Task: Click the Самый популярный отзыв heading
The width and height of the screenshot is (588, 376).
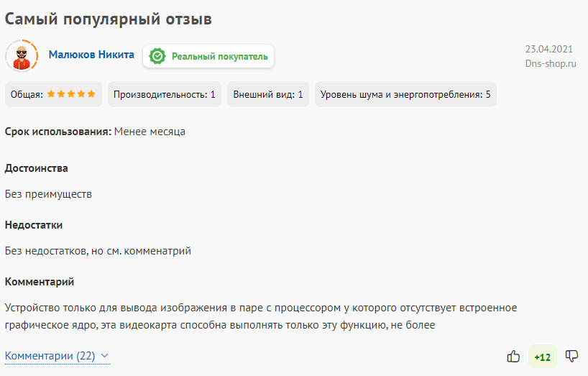Action: pos(109,19)
